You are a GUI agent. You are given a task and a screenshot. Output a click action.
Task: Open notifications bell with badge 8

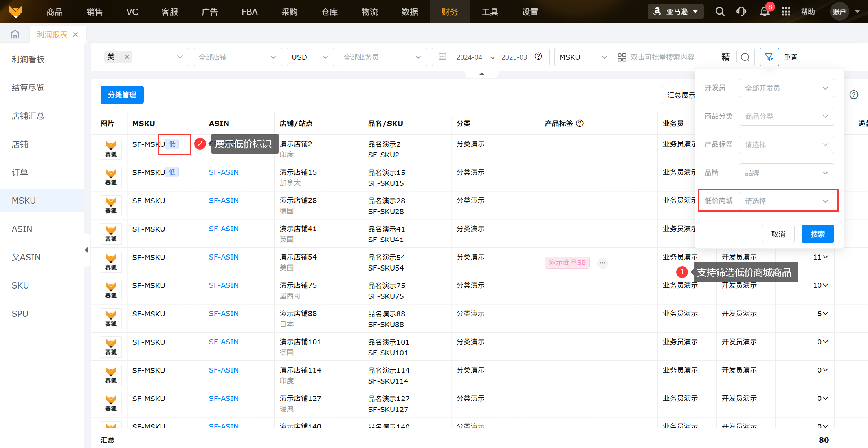coord(764,12)
